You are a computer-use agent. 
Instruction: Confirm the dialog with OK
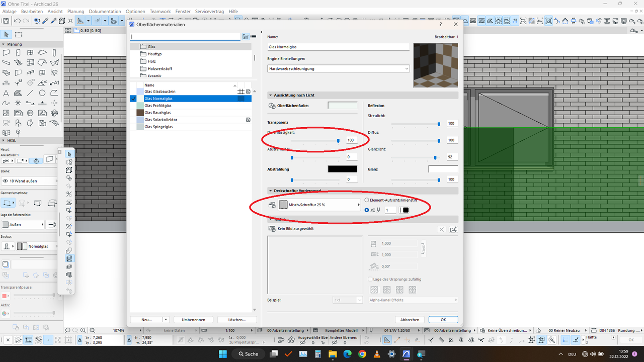coord(443,319)
